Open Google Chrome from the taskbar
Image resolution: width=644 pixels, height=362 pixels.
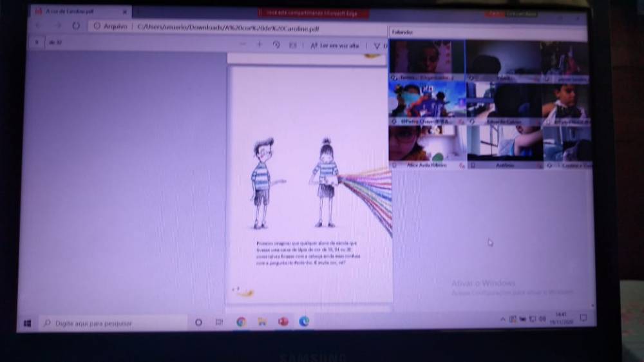click(241, 322)
